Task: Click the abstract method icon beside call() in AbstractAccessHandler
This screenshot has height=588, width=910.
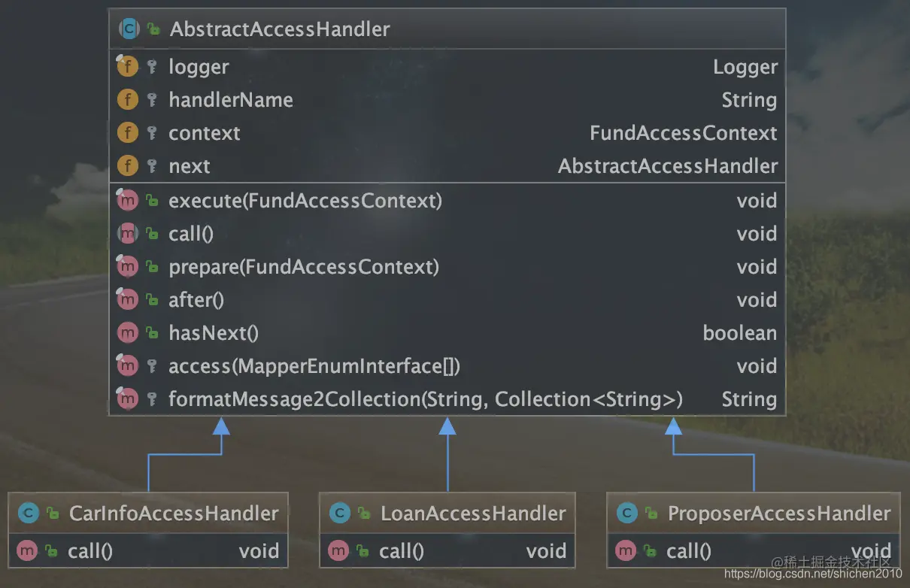Action: (x=128, y=233)
